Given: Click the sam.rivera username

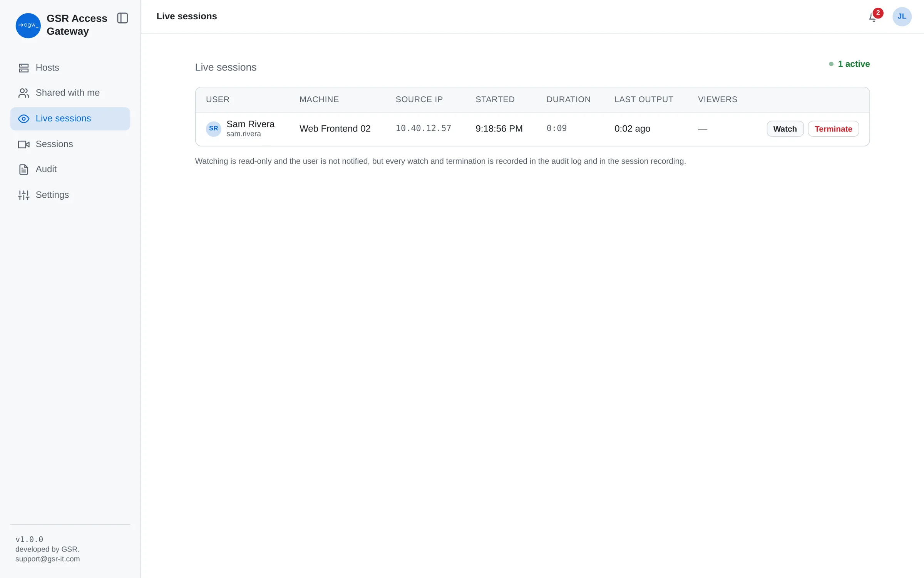Looking at the screenshot, I should [x=244, y=134].
